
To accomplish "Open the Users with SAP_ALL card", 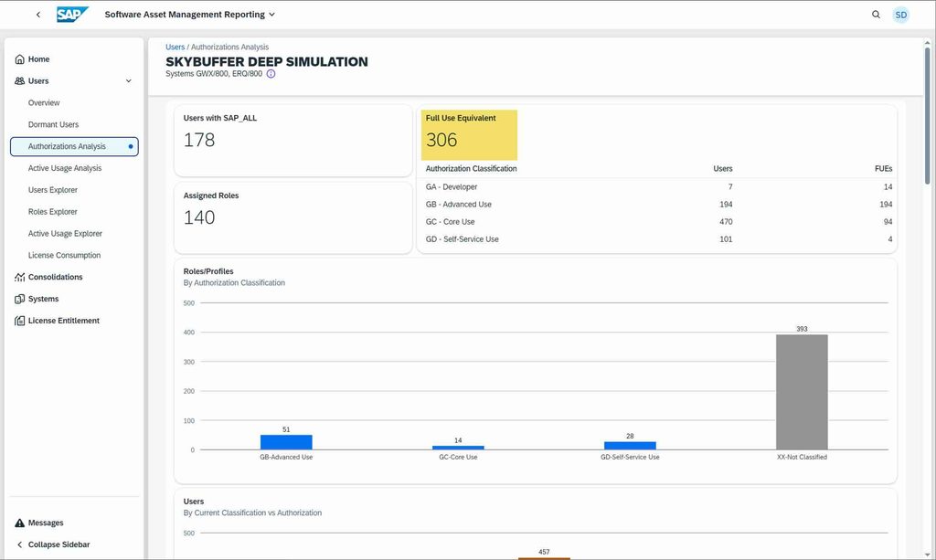I will point(293,141).
